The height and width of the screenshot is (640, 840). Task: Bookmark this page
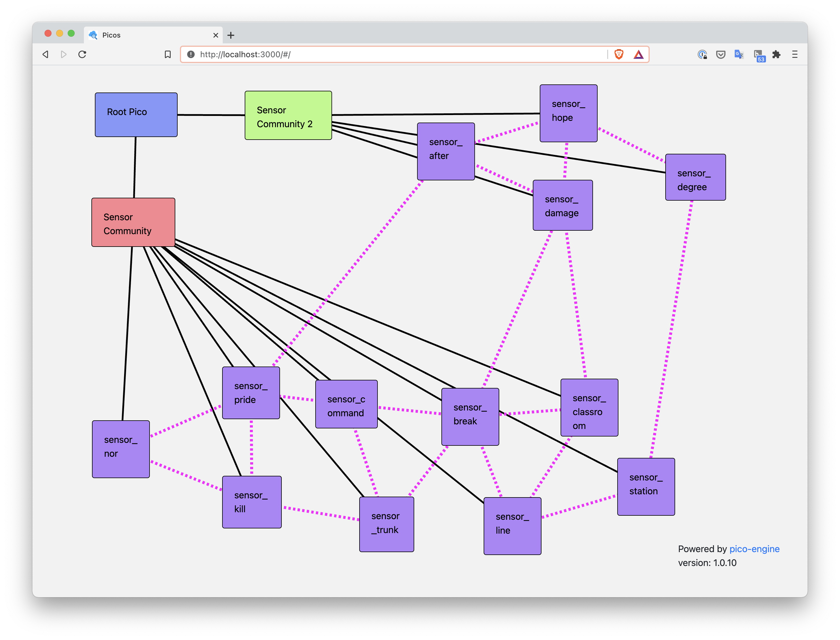tap(168, 54)
